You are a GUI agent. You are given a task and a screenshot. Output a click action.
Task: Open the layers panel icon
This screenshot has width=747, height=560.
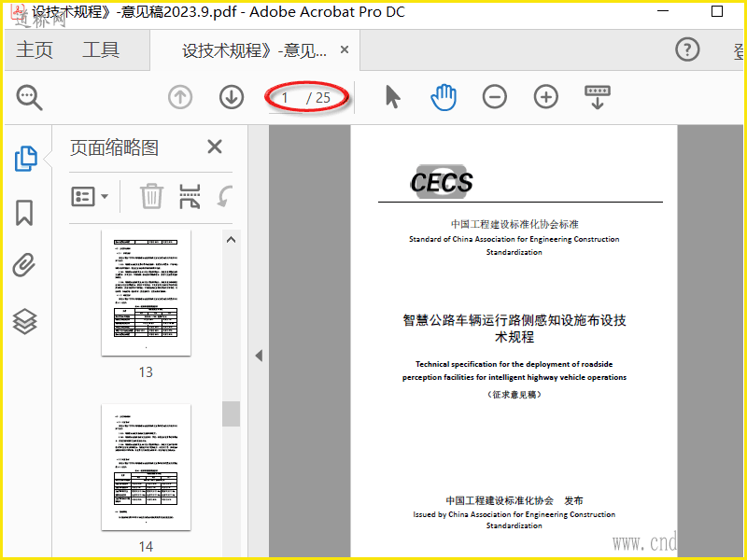[x=24, y=321]
